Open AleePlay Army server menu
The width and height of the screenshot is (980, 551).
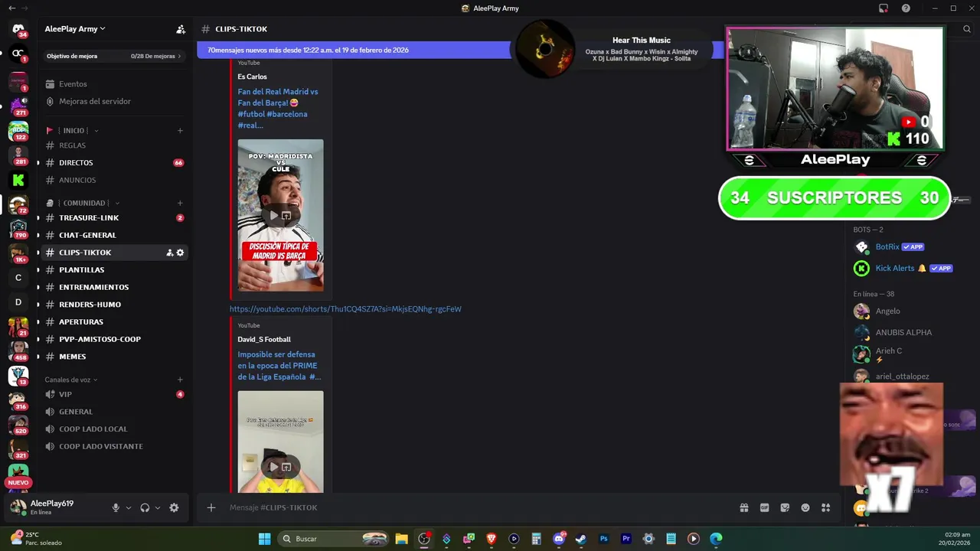75,29
